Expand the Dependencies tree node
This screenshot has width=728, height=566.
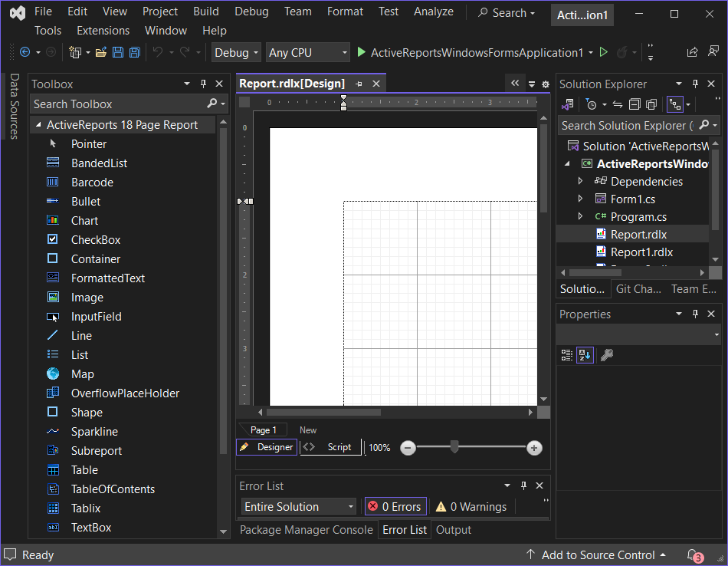pos(580,181)
